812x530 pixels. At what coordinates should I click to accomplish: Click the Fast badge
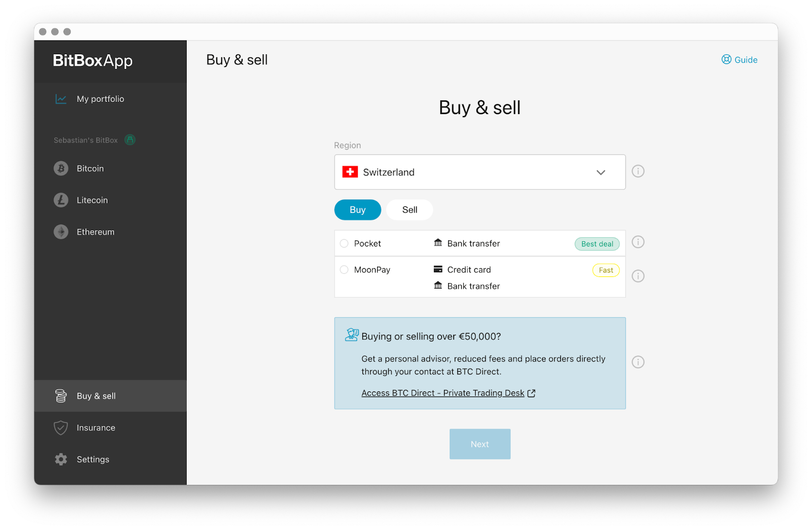coord(606,270)
